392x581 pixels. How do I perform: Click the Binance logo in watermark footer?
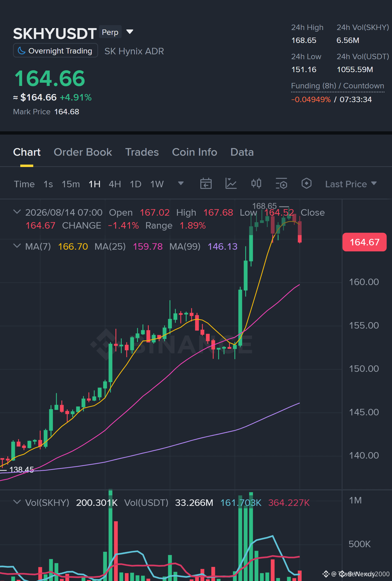coord(326,574)
